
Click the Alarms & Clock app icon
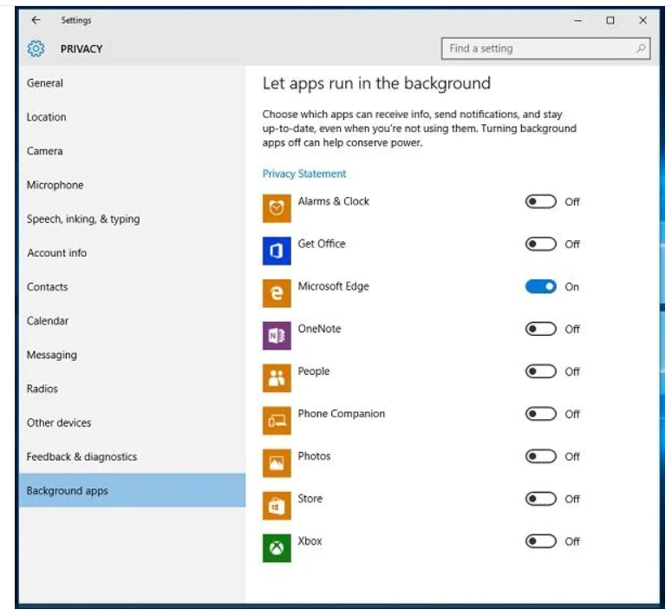[277, 208]
